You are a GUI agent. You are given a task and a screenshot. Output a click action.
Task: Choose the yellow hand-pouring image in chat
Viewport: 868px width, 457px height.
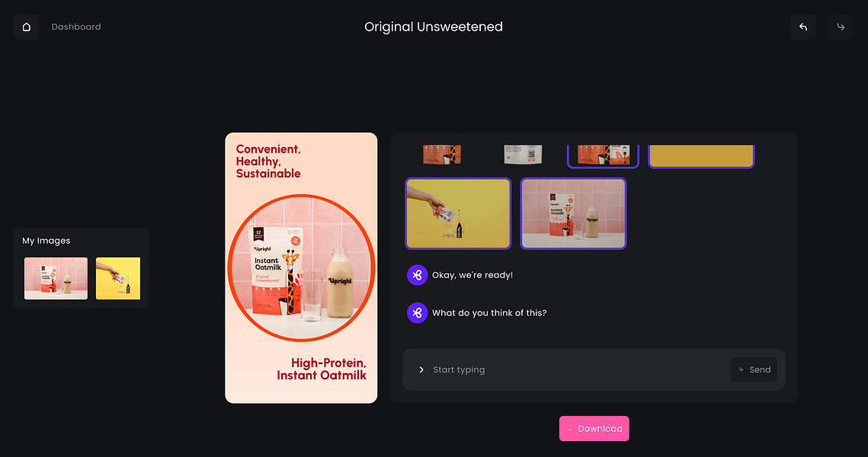(x=458, y=213)
